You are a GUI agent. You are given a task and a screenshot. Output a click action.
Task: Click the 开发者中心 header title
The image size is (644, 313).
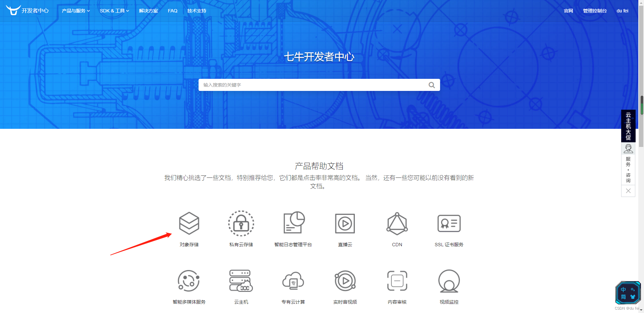coord(35,11)
